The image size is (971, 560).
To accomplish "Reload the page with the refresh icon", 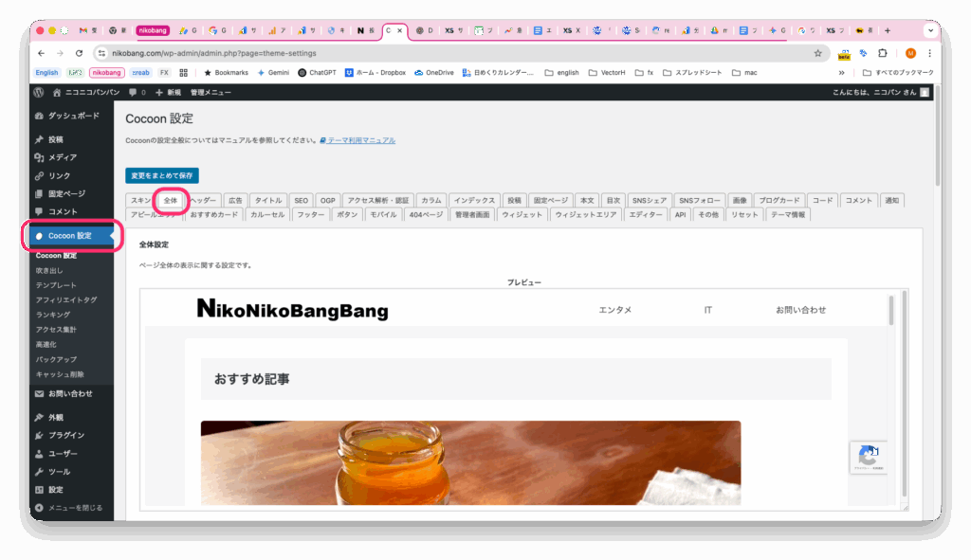I will coord(79,53).
